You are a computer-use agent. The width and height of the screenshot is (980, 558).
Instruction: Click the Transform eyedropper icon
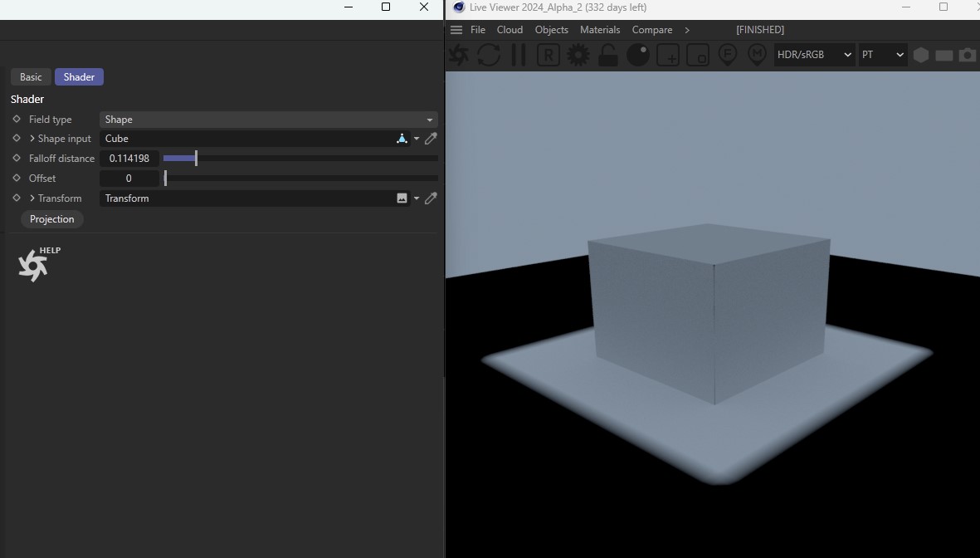pyautogui.click(x=431, y=198)
